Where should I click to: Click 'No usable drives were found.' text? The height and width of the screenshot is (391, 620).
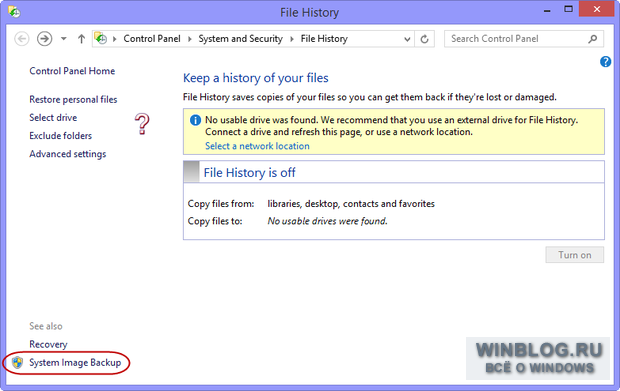pyautogui.click(x=327, y=221)
